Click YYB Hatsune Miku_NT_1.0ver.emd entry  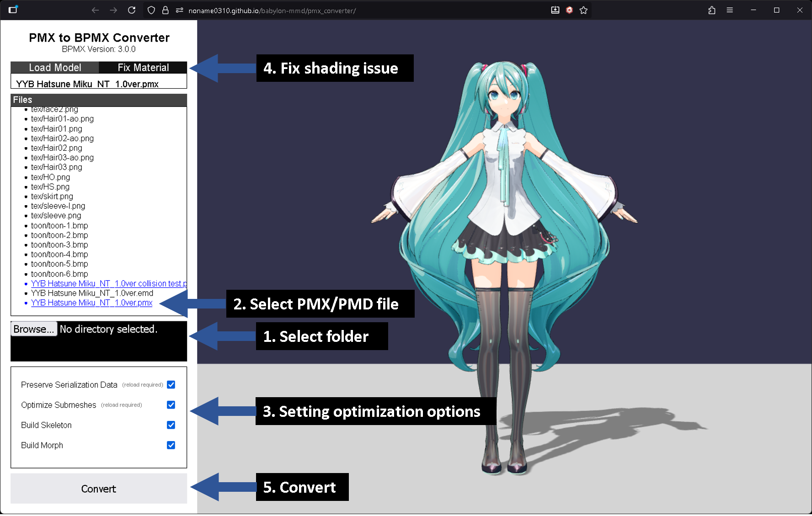pos(92,293)
